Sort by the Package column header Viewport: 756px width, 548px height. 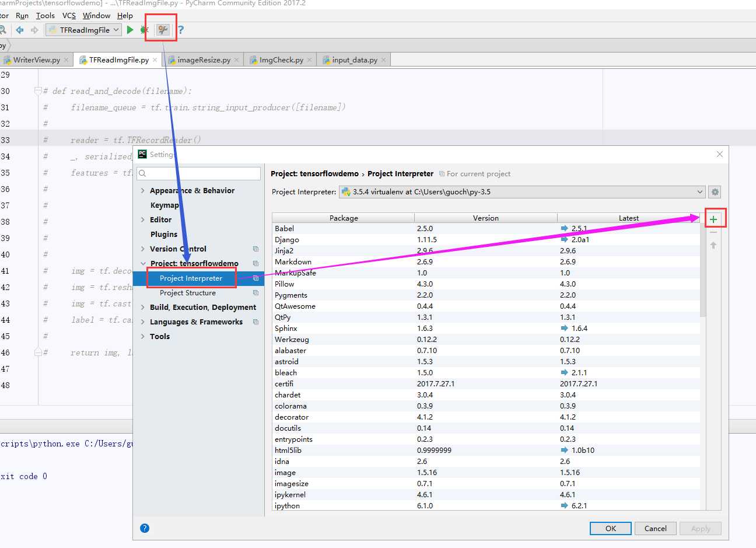pos(344,218)
